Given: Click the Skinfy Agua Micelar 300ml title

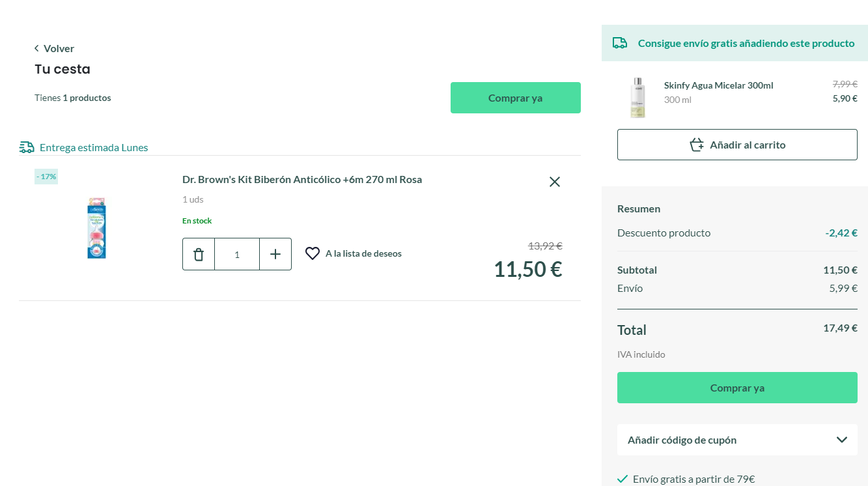Looking at the screenshot, I should click(x=718, y=85).
